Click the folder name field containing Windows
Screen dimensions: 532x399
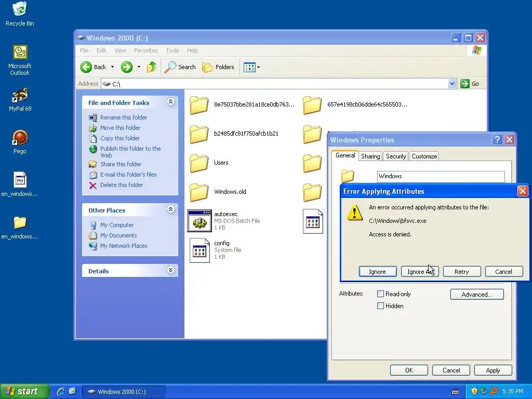441,176
